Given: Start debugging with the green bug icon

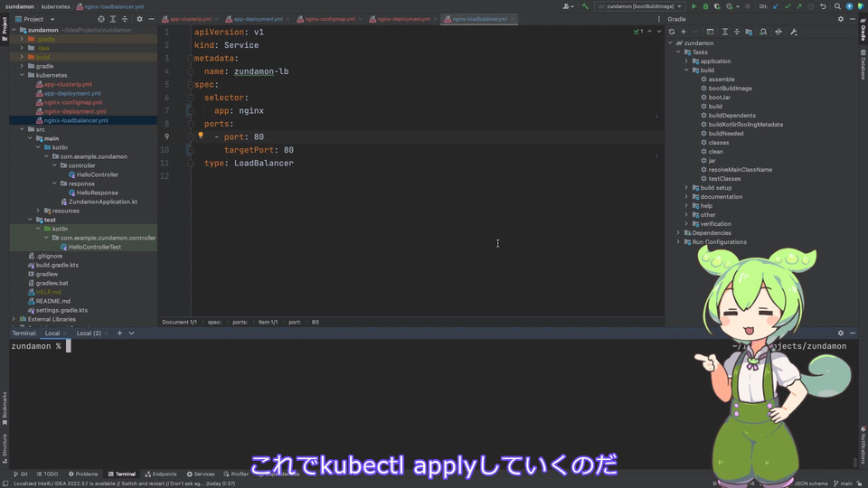Looking at the screenshot, I should point(706,6).
